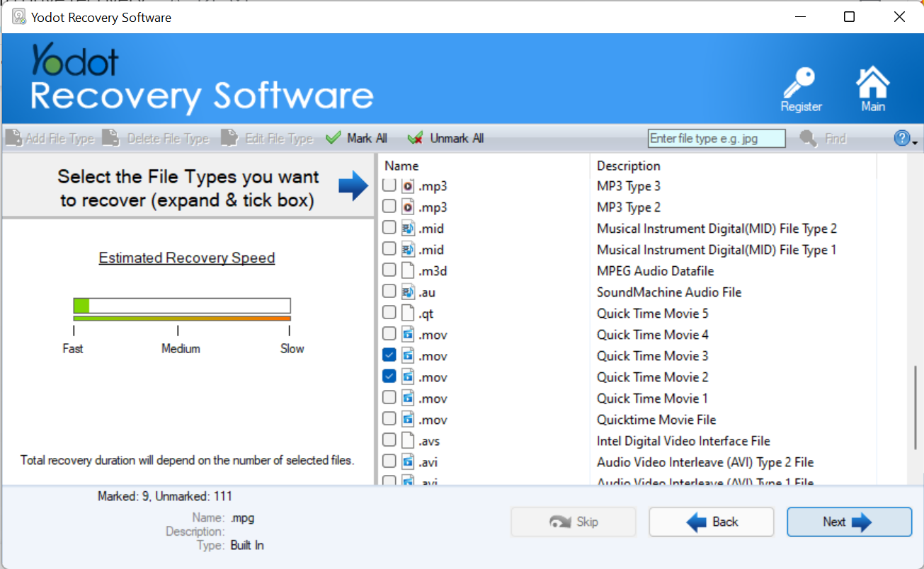Viewport: 924px width, 569px height.
Task: Click the Mark All green checkmark button
Action: 356,139
